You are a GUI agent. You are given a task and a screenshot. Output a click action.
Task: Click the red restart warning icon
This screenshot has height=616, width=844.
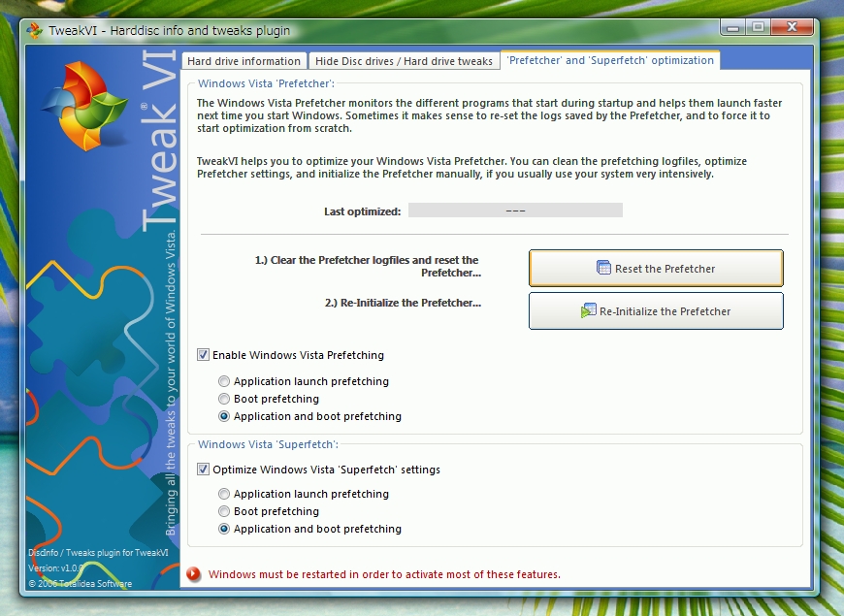point(193,574)
